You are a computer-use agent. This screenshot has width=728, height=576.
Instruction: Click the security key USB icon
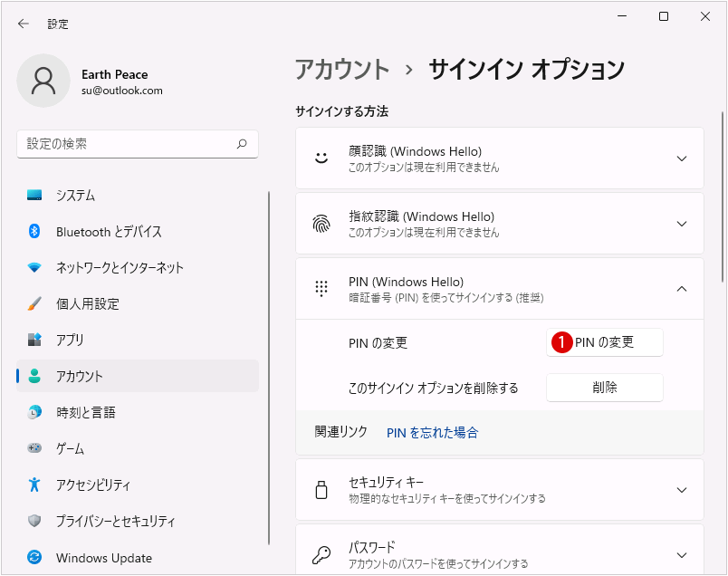[321, 490]
